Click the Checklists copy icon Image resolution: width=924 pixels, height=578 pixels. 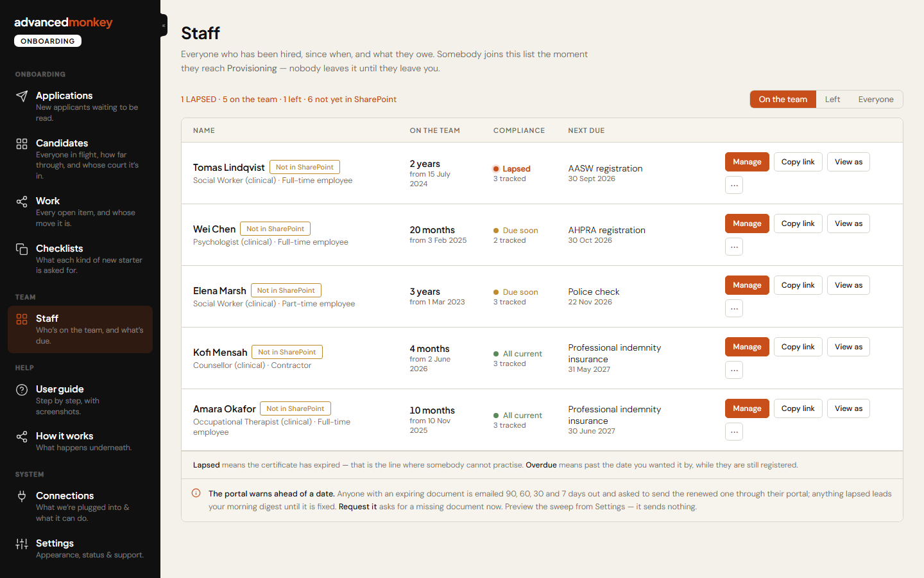coord(22,249)
